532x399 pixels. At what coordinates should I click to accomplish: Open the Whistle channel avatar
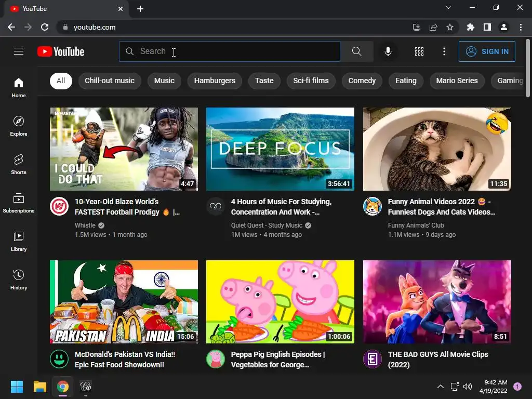pyautogui.click(x=59, y=206)
